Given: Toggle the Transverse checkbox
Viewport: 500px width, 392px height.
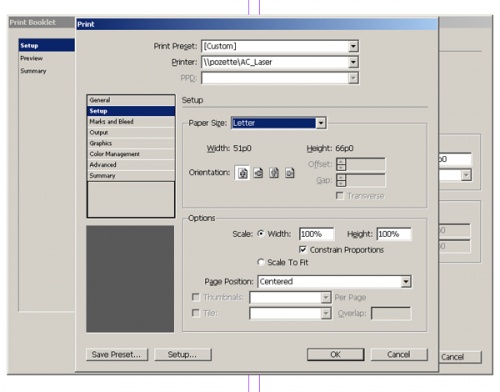Looking at the screenshot, I should 340,196.
